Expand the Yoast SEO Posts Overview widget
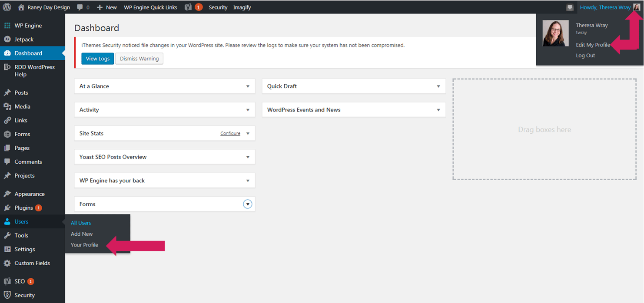Viewport: 644px width, 303px height. coord(248,157)
